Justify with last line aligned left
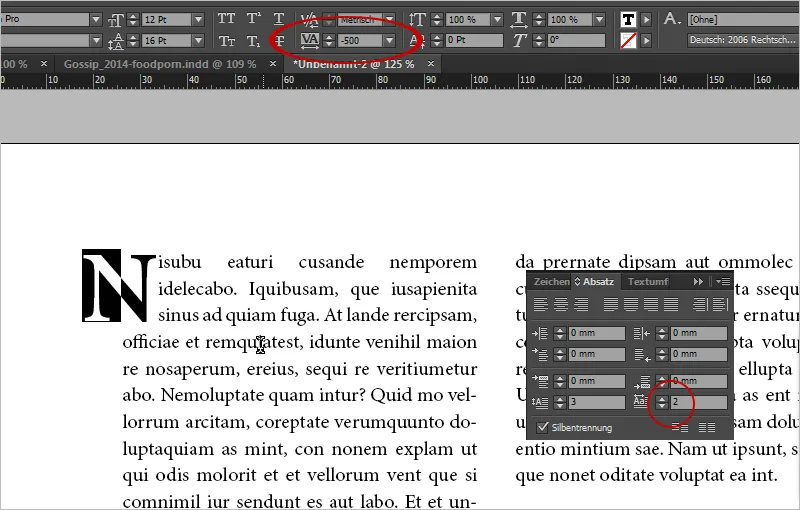Image resolution: width=800 pixels, height=510 pixels. (x=611, y=305)
